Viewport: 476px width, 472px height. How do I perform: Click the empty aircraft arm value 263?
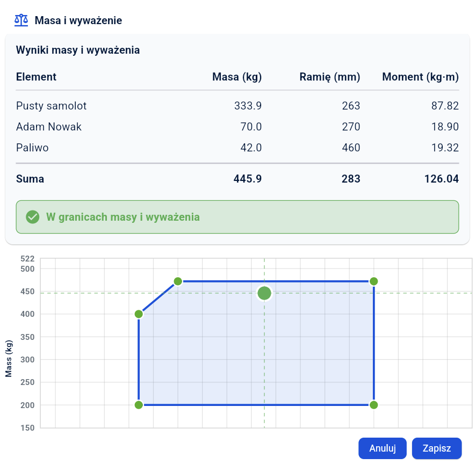point(351,106)
